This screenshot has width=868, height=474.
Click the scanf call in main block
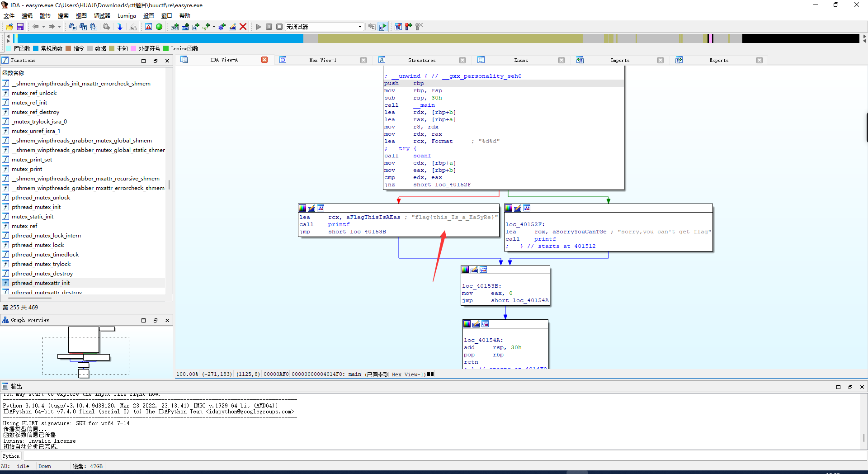[422, 156]
